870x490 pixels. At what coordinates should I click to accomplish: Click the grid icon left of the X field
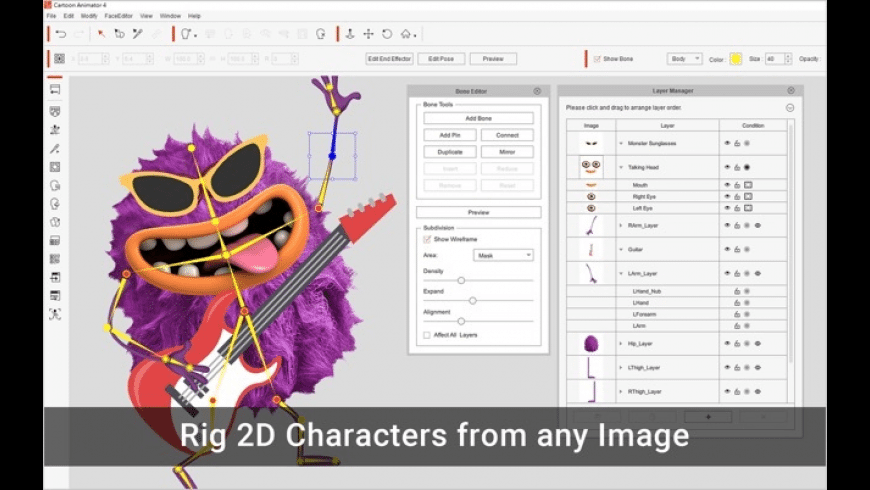click(59, 58)
